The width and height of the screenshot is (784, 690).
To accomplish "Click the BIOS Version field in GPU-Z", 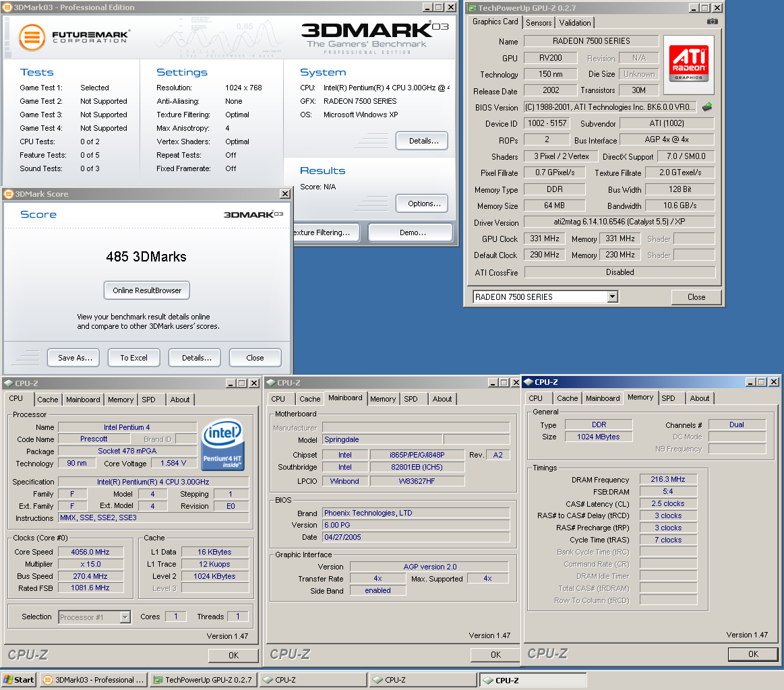I will coord(610,107).
